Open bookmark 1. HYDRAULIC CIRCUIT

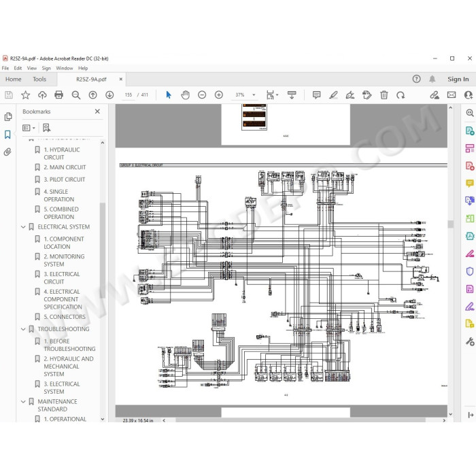coord(62,153)
